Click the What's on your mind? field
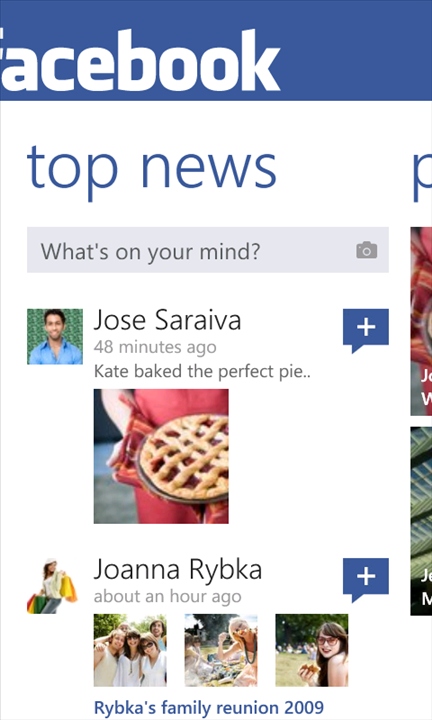Viewport: 432px width, 720px height. 208,250
